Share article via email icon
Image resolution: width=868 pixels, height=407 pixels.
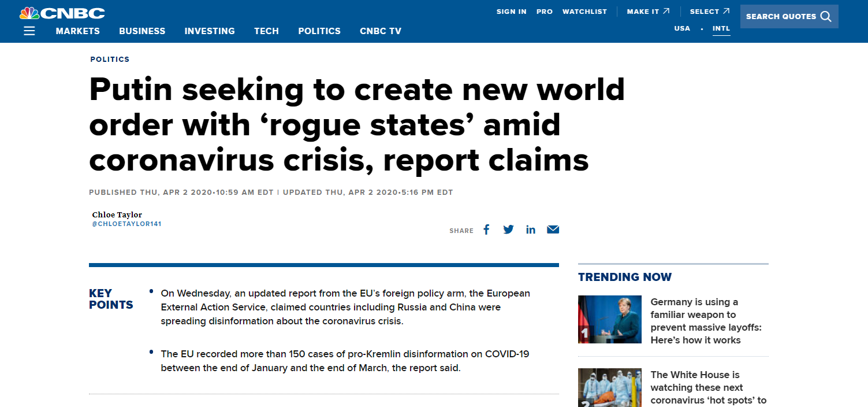pos(553,230)
